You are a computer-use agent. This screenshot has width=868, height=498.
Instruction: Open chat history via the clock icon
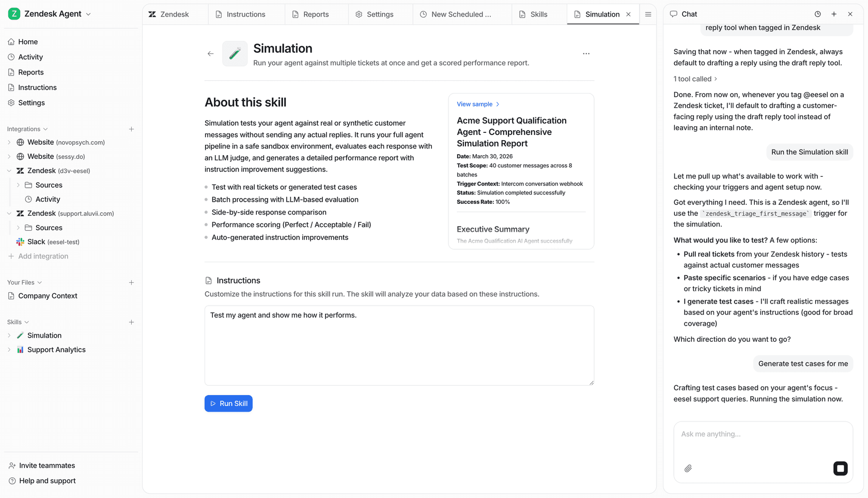817,14
